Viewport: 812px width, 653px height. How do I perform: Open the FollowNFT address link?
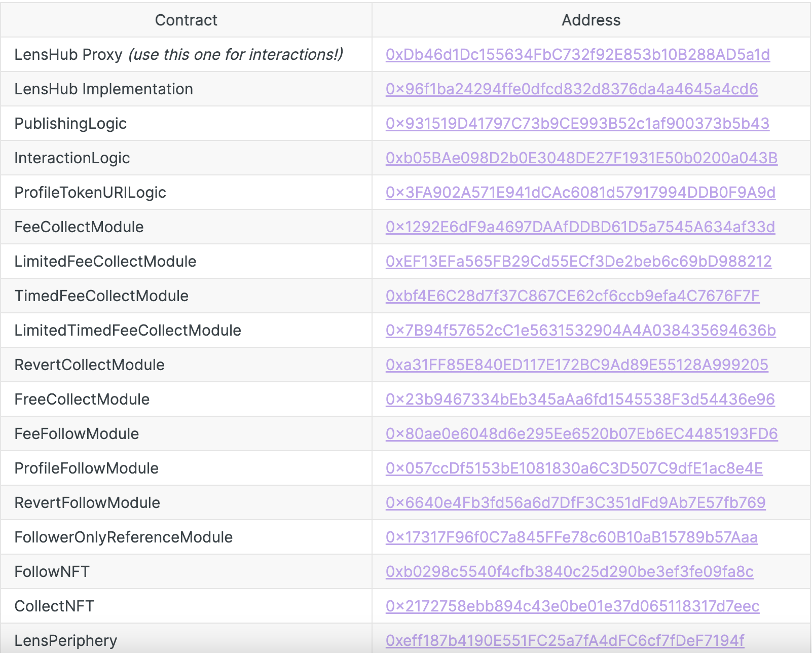(569, 572)
